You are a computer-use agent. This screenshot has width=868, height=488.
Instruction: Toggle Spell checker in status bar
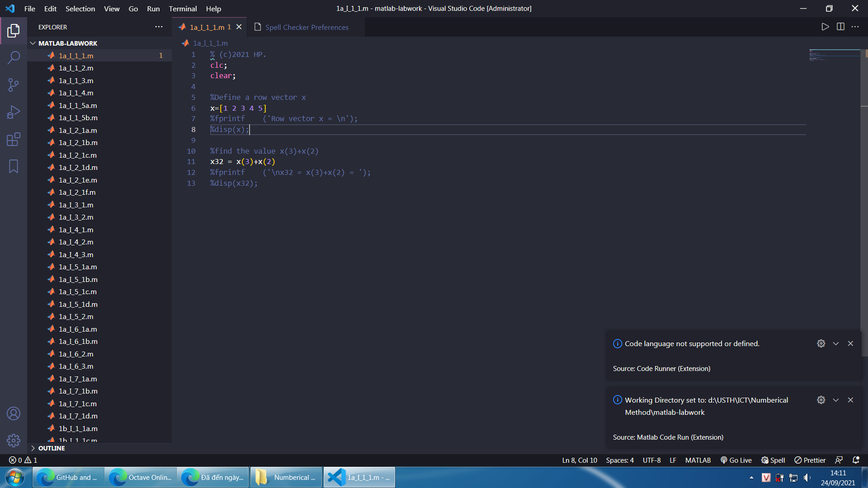[x=773, y=460]
